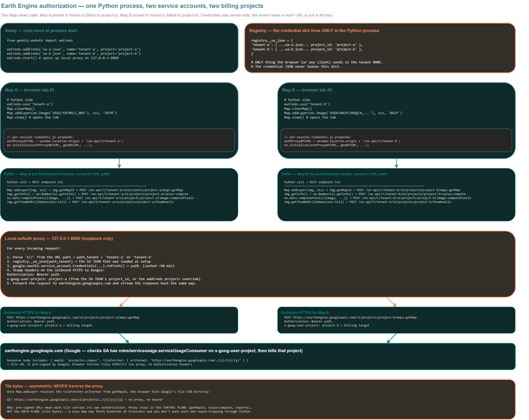Screen dimensions: 529x420
Task: Click the tenant-b maps:getMap POST line
Action: (372, 190)
